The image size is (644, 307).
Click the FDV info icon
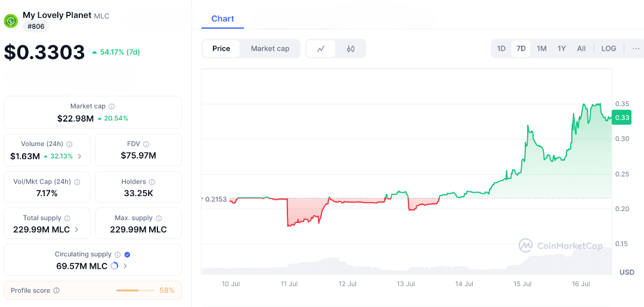[x=146, y=144]
